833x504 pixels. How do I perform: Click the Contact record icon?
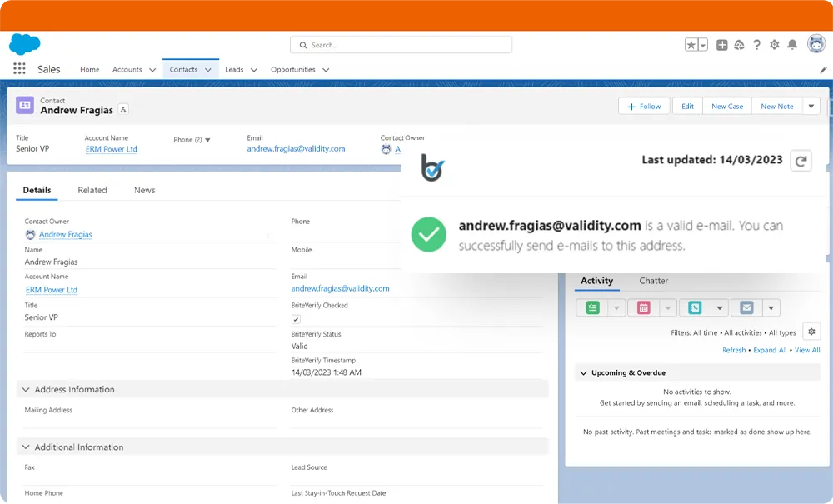pos(25,105)
